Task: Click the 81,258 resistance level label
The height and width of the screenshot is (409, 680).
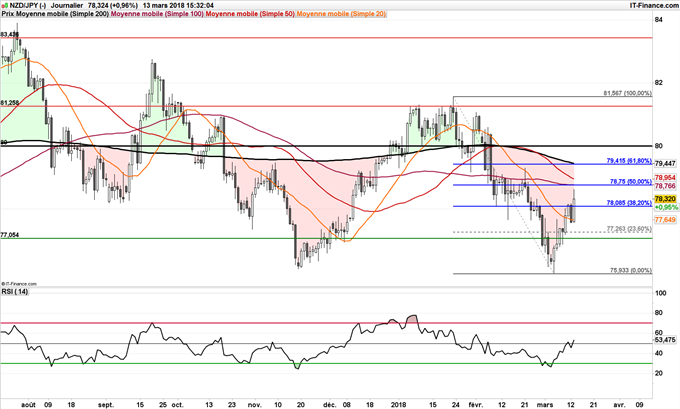Action: (10, 102)
